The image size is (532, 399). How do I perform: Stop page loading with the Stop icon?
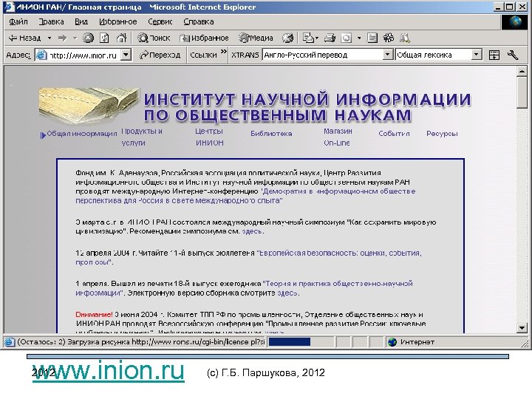tap(88, 38)
